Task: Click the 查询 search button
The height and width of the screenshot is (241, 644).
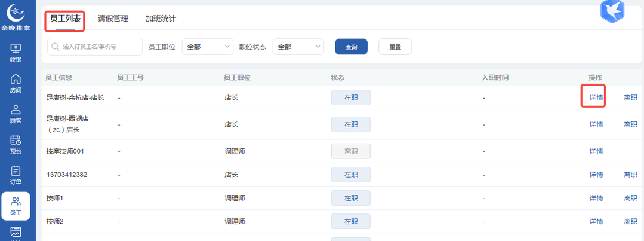Action: point(351,47)
